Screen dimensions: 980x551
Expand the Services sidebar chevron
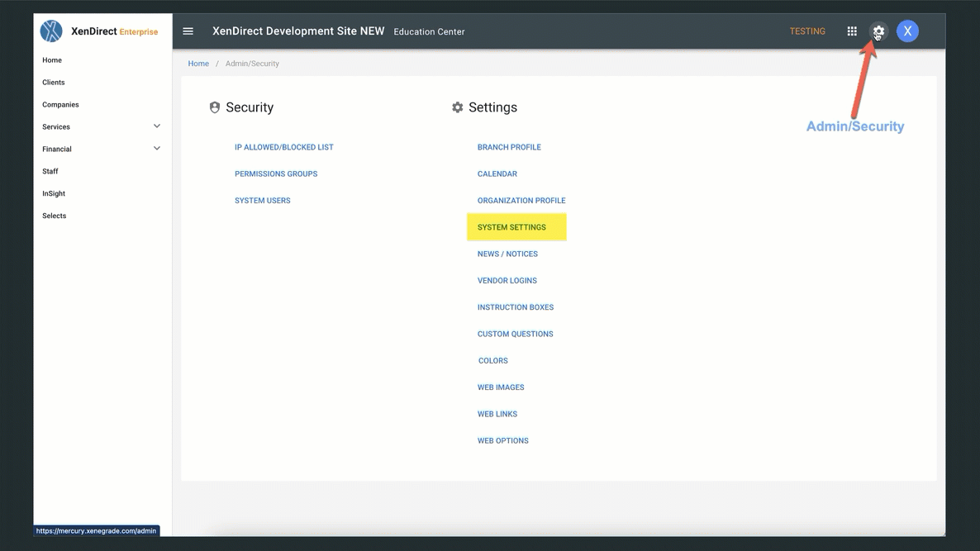coord(157,126)
